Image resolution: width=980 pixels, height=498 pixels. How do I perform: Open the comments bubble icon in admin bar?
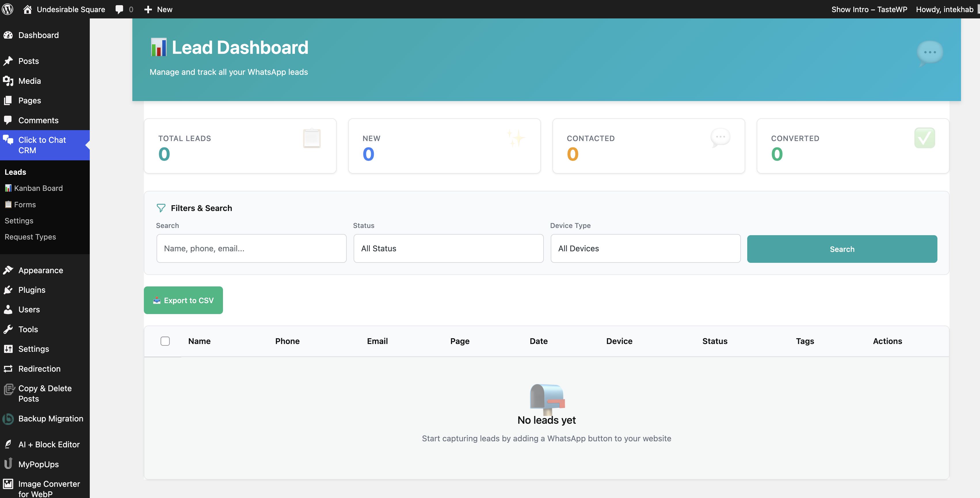click(119, 9)
